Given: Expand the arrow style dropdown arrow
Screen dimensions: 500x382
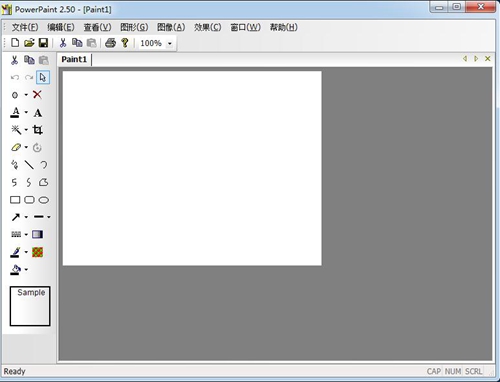Looking at the screenshot, I should (26, 217).
